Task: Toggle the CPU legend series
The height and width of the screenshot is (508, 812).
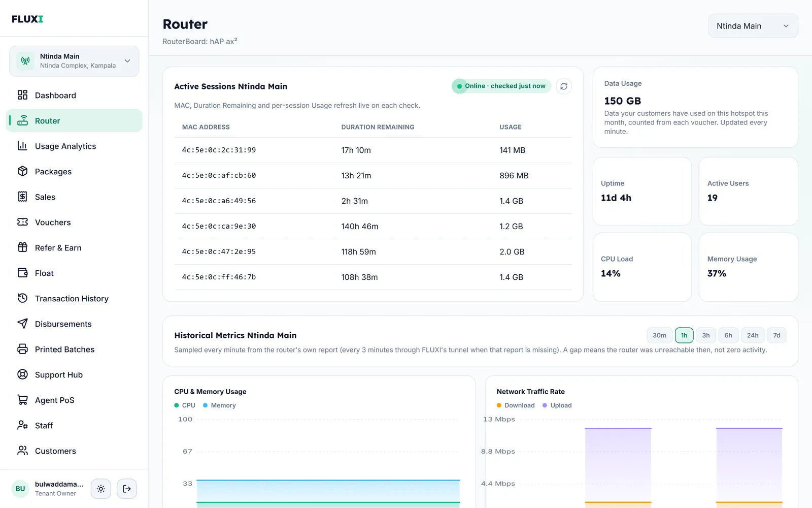Action: click(x=185, y=405)
